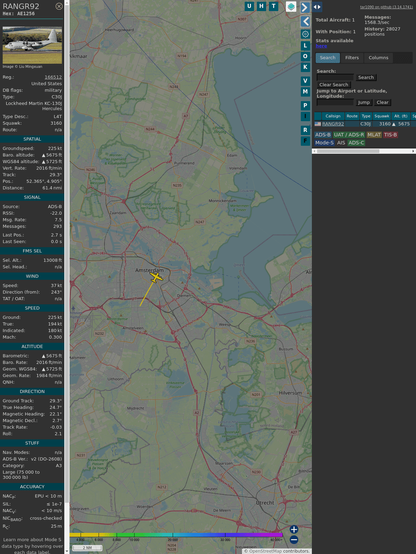This screenshot has width=416, height=554.
Task: Toggle the O map button
Action: [305, 56]
